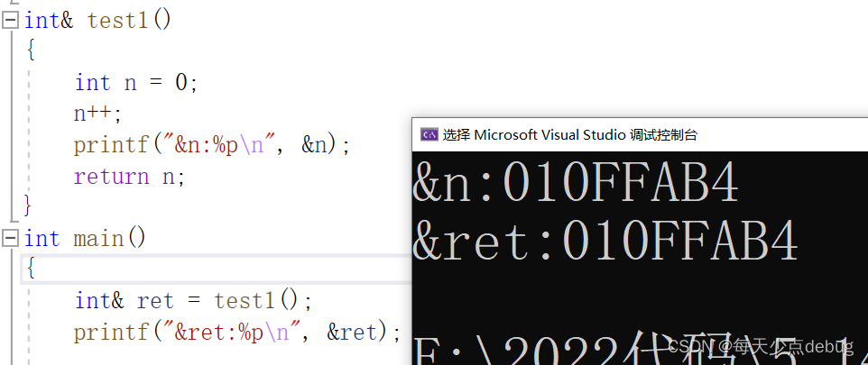868x365 pixels.
Task: Click the printf "&n:%p\n" line
Action: [212, 145]
